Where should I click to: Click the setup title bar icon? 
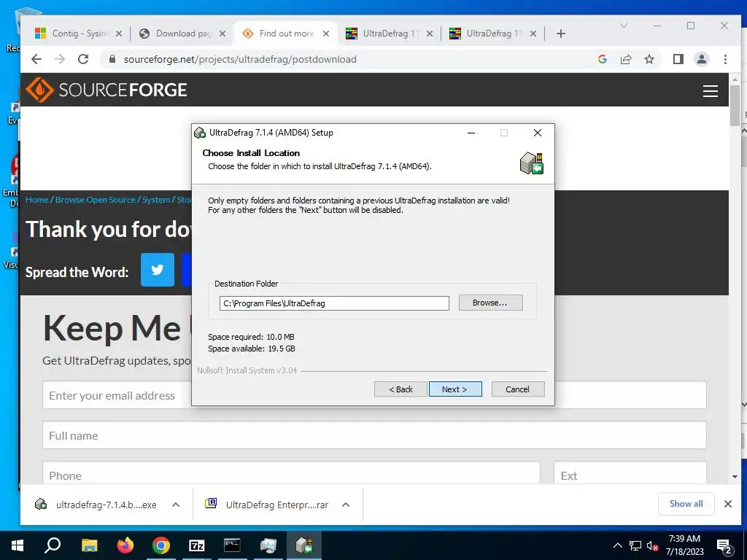point(200,133)
